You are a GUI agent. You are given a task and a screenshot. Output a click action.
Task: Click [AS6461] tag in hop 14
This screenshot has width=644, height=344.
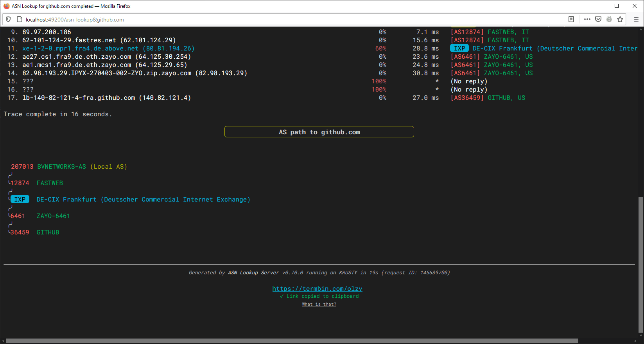(465, 73)
